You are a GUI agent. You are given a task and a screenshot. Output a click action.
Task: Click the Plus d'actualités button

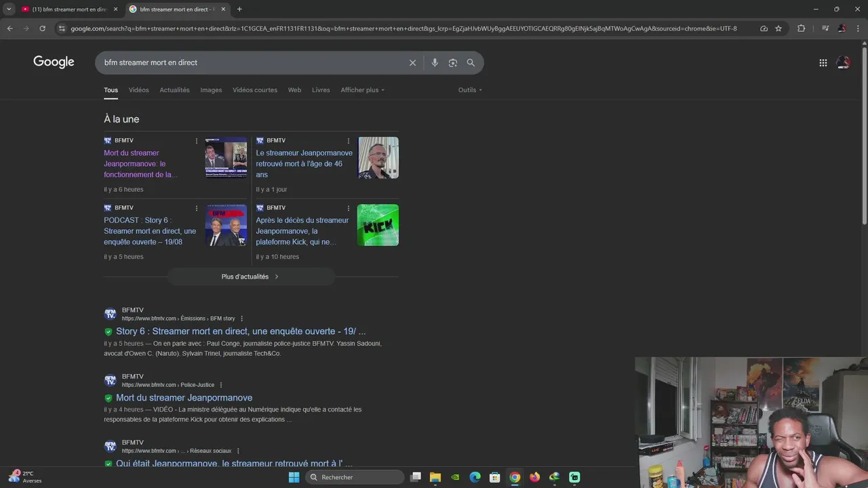[x=251, y=277]
